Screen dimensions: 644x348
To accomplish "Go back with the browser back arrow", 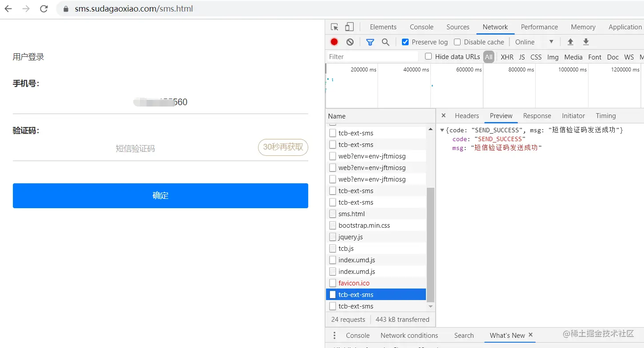I will (8, 8).
